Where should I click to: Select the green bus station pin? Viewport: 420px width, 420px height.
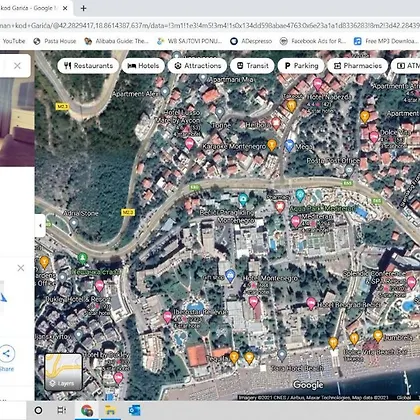click(x=82, y=258)
